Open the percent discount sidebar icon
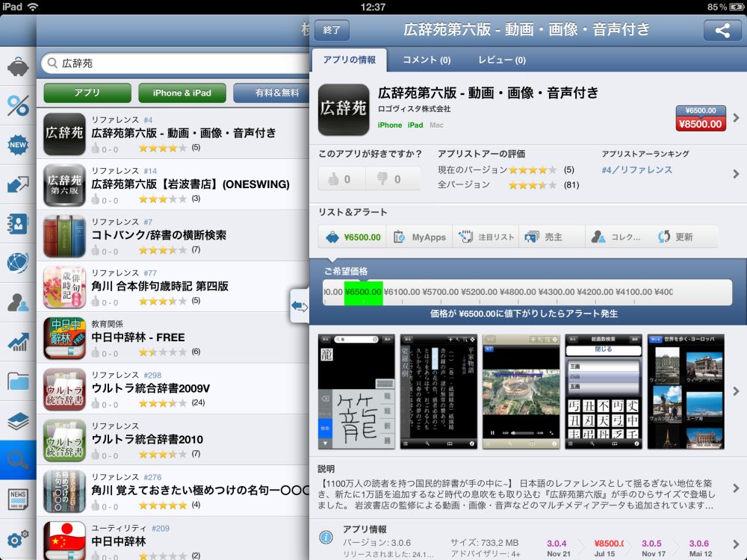Screen dimensions: 747x560 [x=18, y=106]
